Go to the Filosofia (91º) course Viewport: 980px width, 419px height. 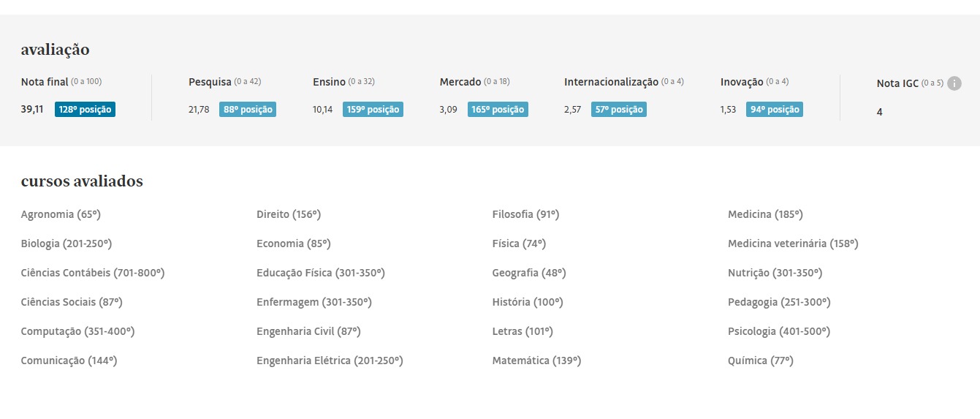point(525,214)
